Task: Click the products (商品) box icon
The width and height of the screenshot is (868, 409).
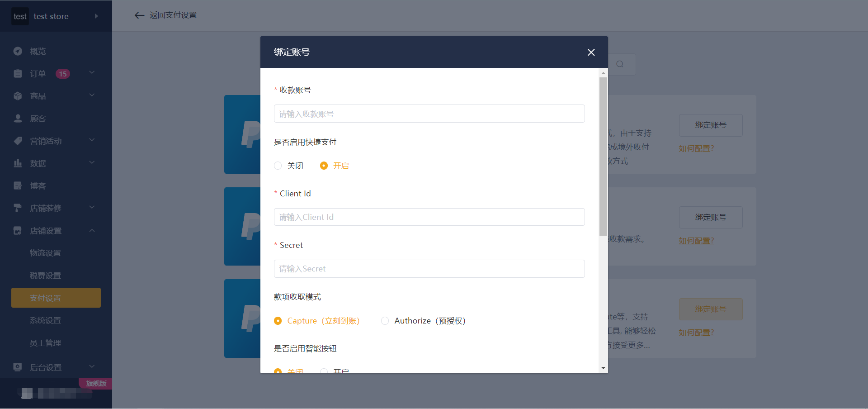Action: tap(18, 96)
